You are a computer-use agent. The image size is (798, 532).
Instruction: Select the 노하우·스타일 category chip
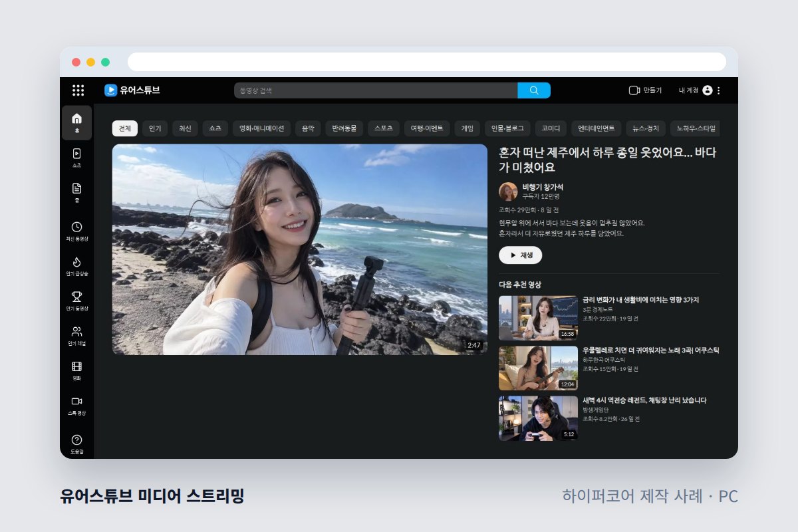[695, 128]
